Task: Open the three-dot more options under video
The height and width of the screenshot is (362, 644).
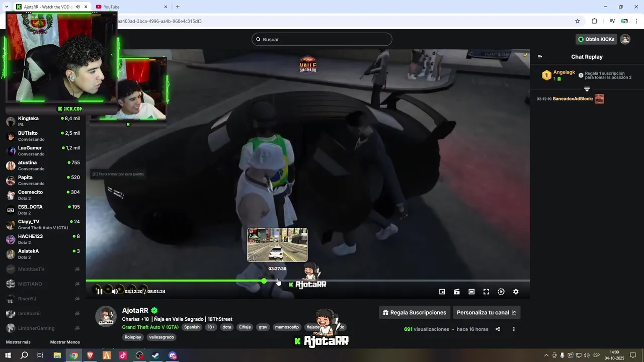Action: [x=514, y=329]
